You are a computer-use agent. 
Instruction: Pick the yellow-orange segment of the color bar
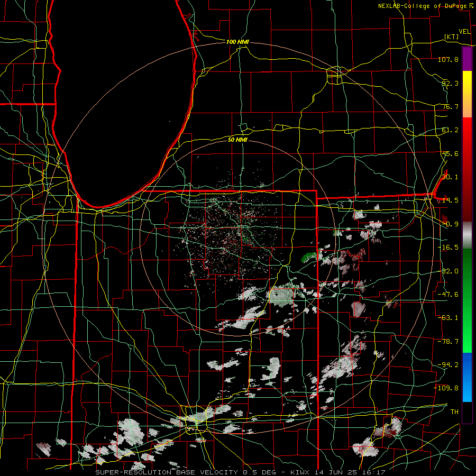(x=467, y=94)
